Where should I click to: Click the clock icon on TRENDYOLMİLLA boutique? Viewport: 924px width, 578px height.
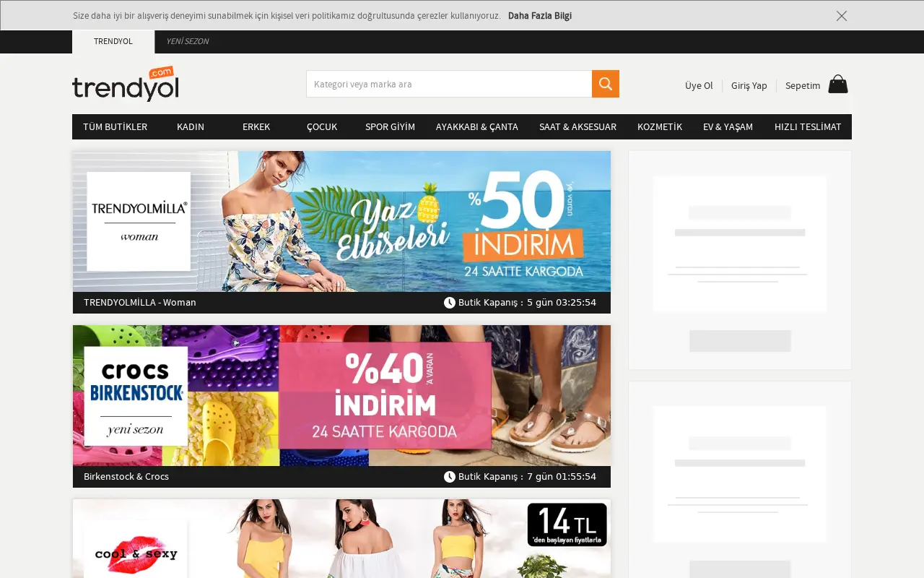pos(450,303)
